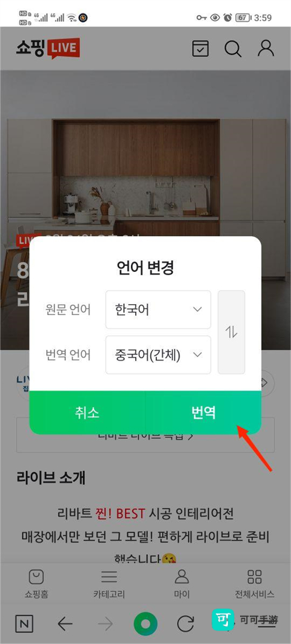Click the 번역 translate button
The width and height of the screenshot is (291, 644).
click(x=204, y=412)
